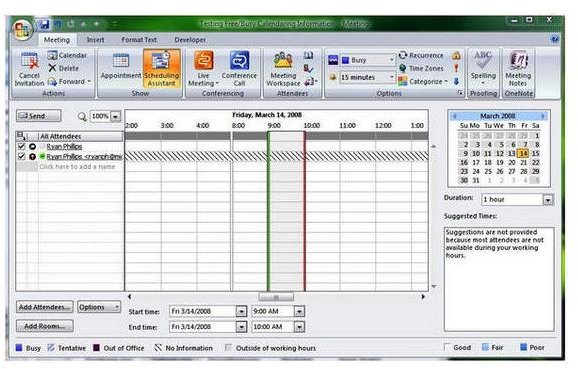This screenshot has width=578, height=369.
Task: Click Add Attendees button
Action: point(45,307)
